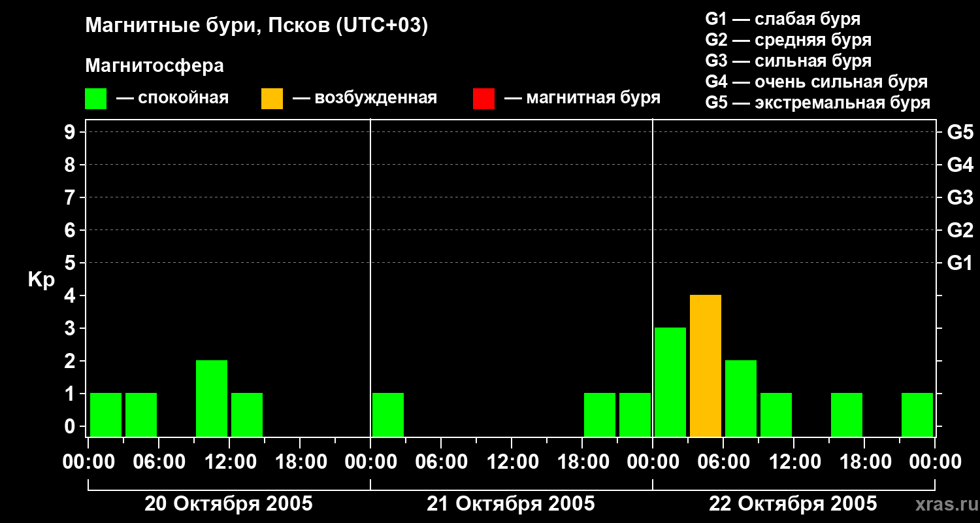The image size is (980, 523).
Task: Click the '— магнитная буря' legend label
Action: [582, 98]
